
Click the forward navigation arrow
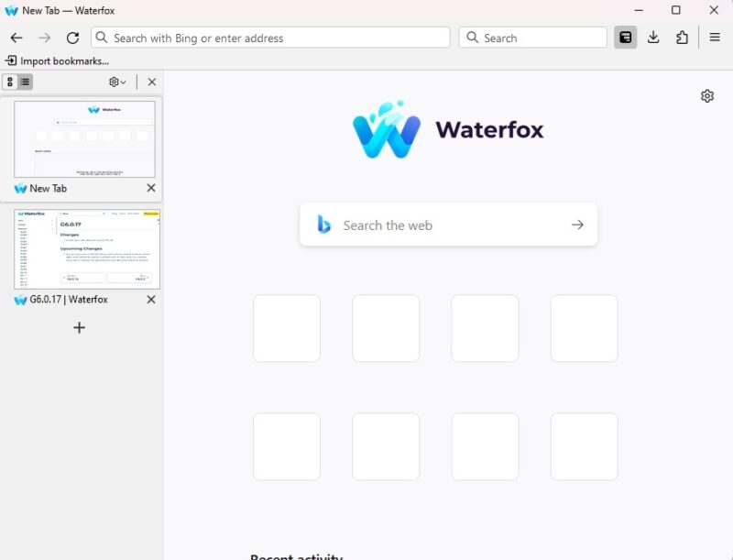point(44,38)
